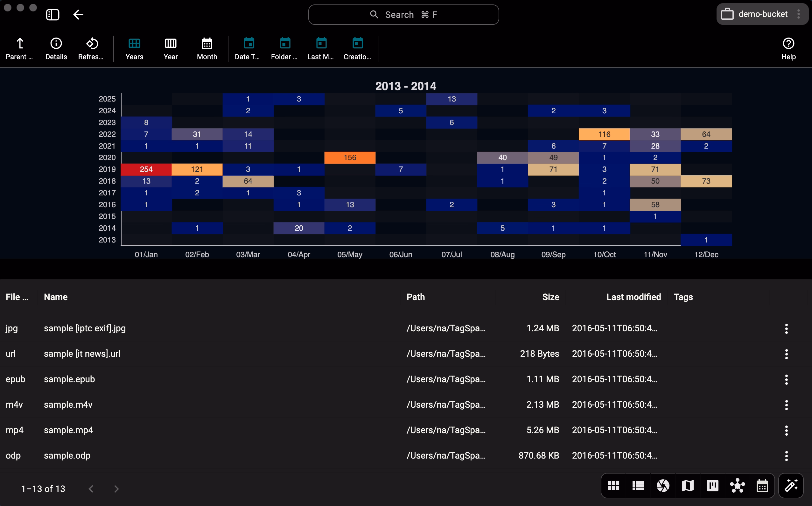
Task: Click the magic wand AI icon
Action: pos(792,485)
